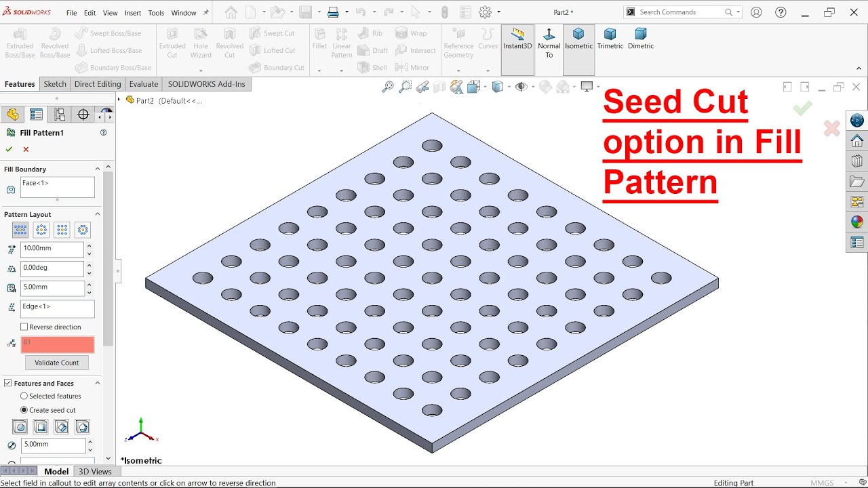Cancel Fill Pattern with red X
This screenshot has height=488, width=868.
[x=26, y=149]
